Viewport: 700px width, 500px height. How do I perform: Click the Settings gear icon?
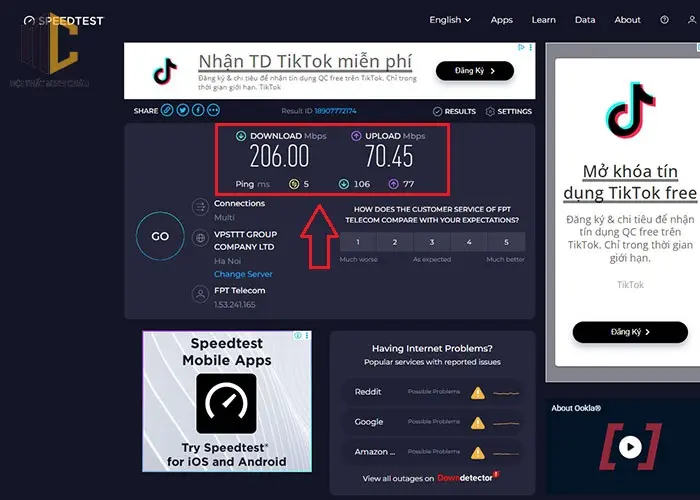point(490,112)
